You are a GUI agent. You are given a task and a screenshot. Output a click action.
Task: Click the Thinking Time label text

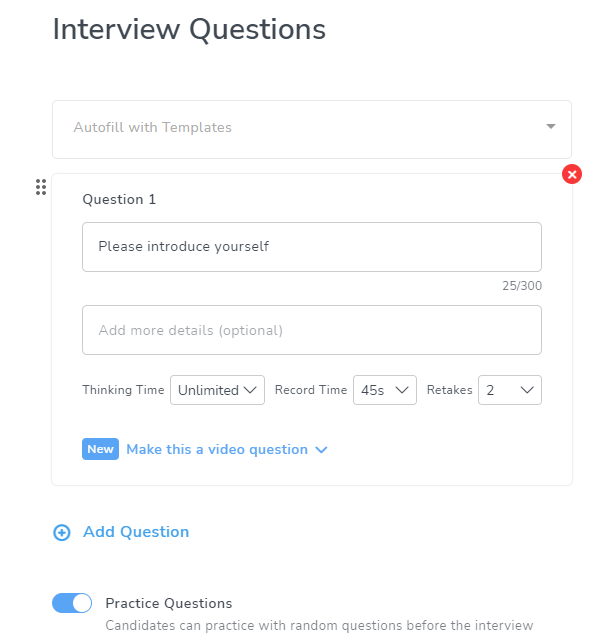(x=123, y=390)
